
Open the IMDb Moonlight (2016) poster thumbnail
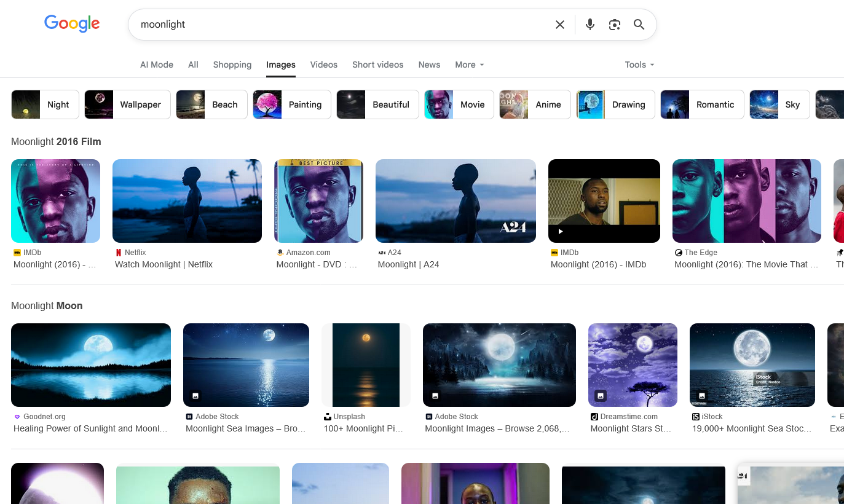click(x=55, y=201)
